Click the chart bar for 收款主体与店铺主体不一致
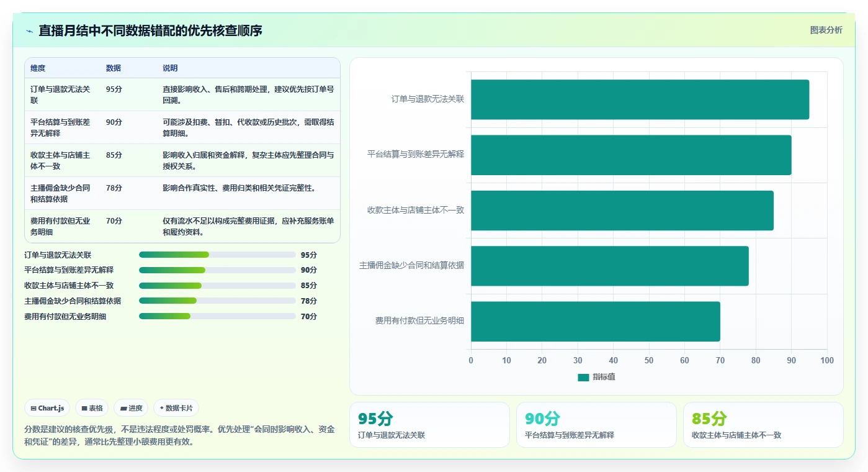The width and height of the screenshot is (868, 472). point(622,210)
